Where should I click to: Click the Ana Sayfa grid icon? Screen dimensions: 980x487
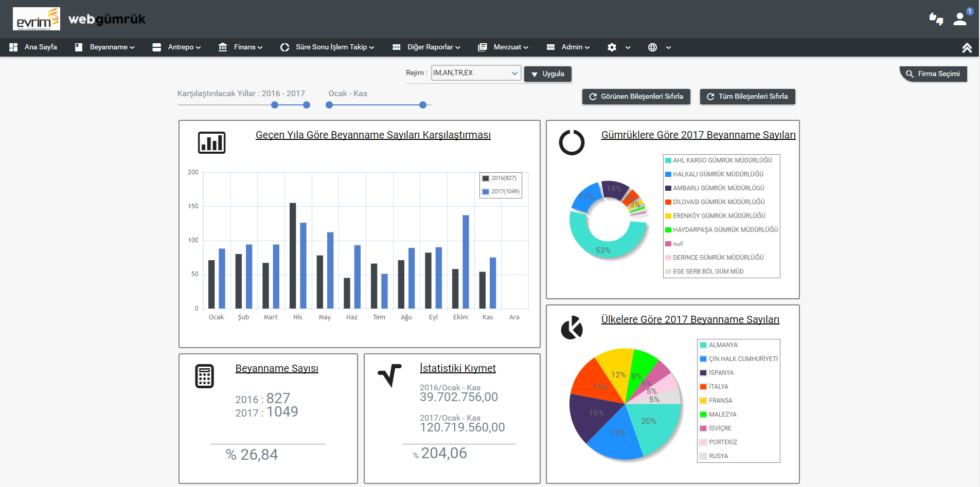tap(13, 47)
